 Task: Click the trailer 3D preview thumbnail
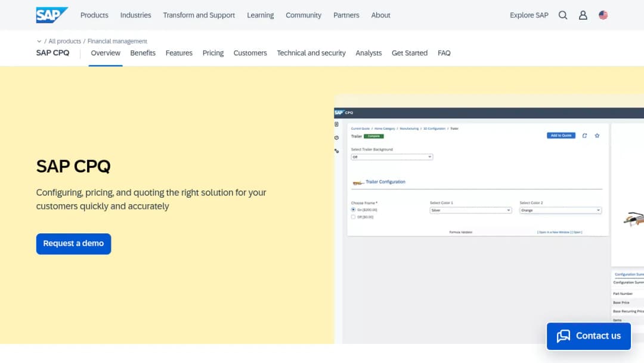633,219
